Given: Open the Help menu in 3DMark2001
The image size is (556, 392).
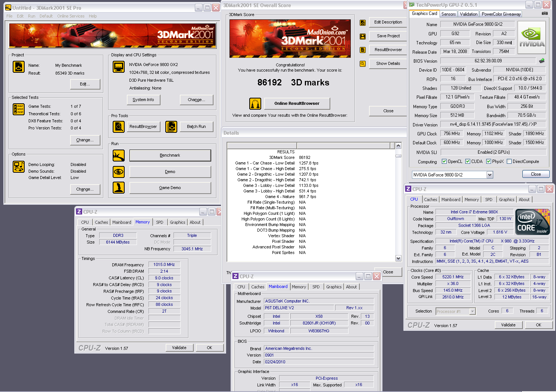Looking at the screenshot, I should coord(93,16).
